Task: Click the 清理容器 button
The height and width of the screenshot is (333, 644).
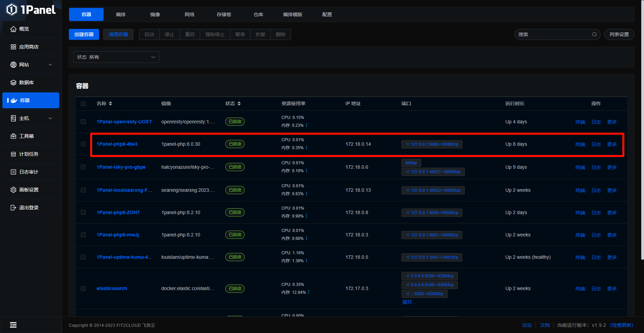Action: [x=118, y=34]
